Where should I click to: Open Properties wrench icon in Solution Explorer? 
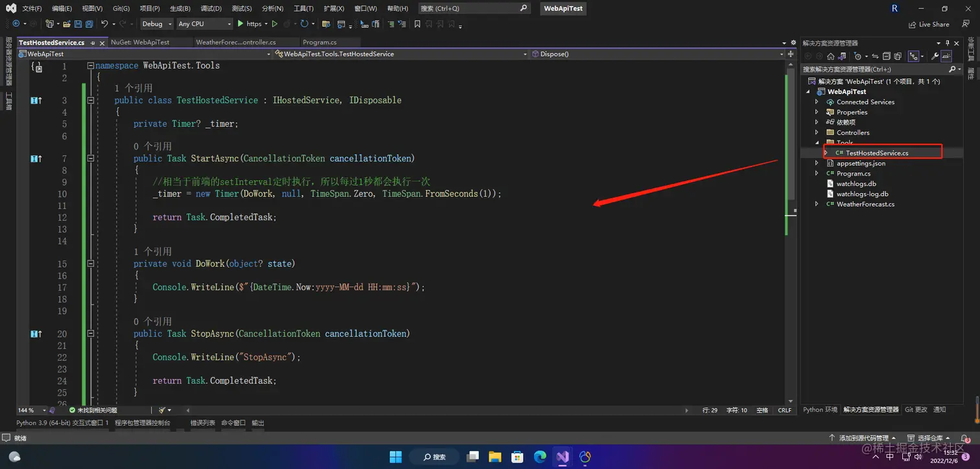pos(935,56)
